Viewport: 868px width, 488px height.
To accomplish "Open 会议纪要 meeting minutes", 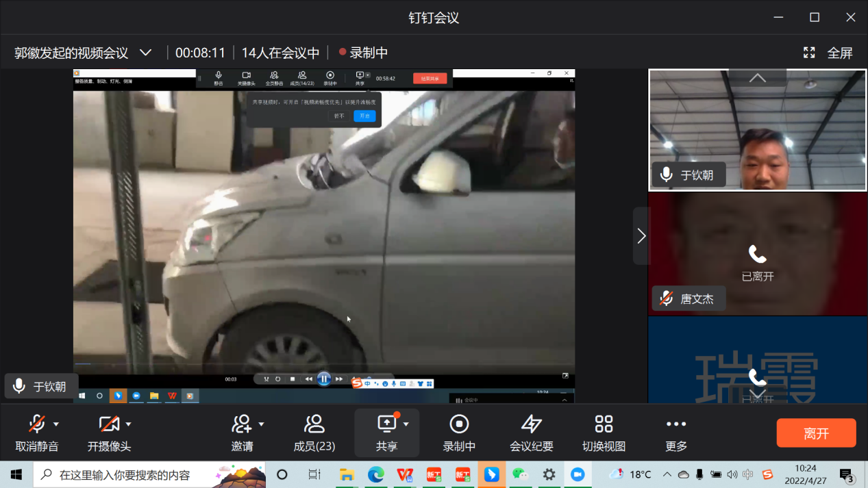I will pos(532,425).
